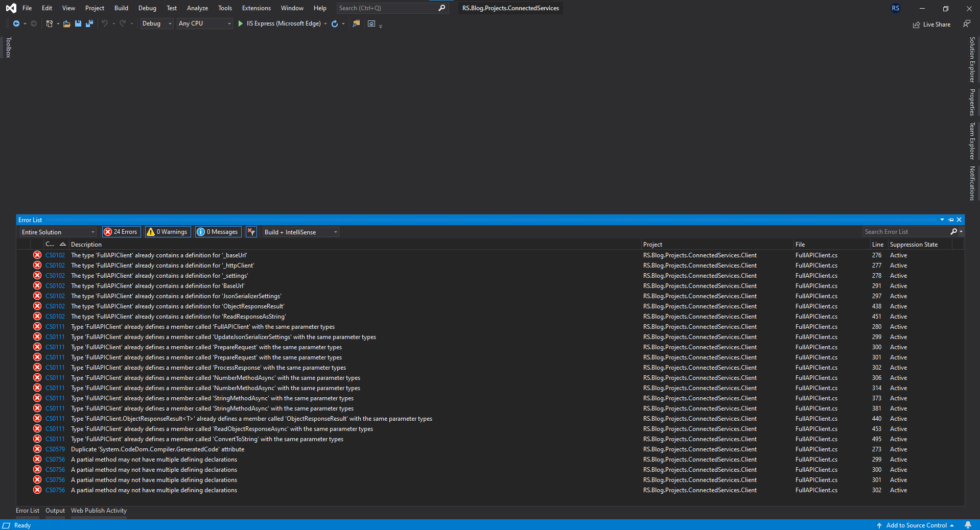Screen dimensions: 980x530
Task: Open the Build menu
Action: tap(121, 8)
